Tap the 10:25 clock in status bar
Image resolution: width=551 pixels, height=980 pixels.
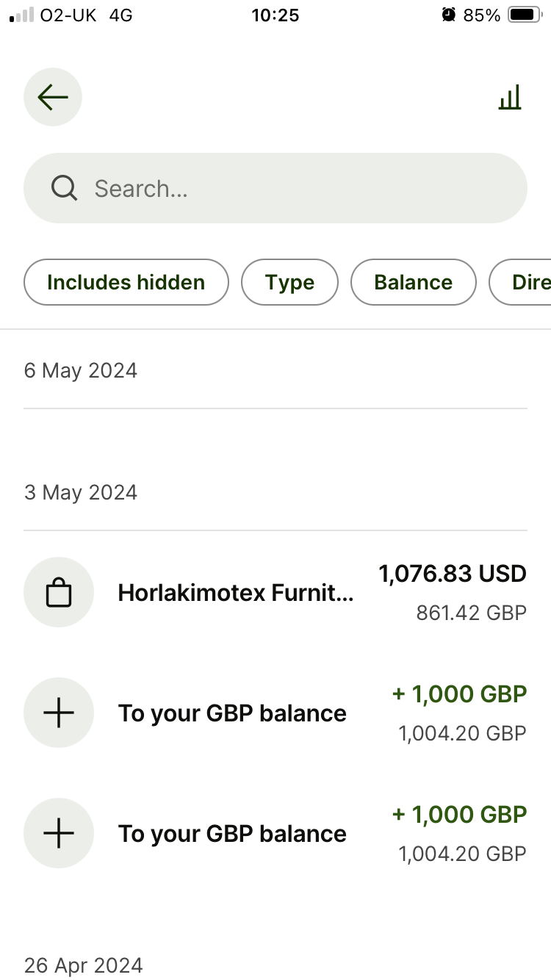(275, 15)
